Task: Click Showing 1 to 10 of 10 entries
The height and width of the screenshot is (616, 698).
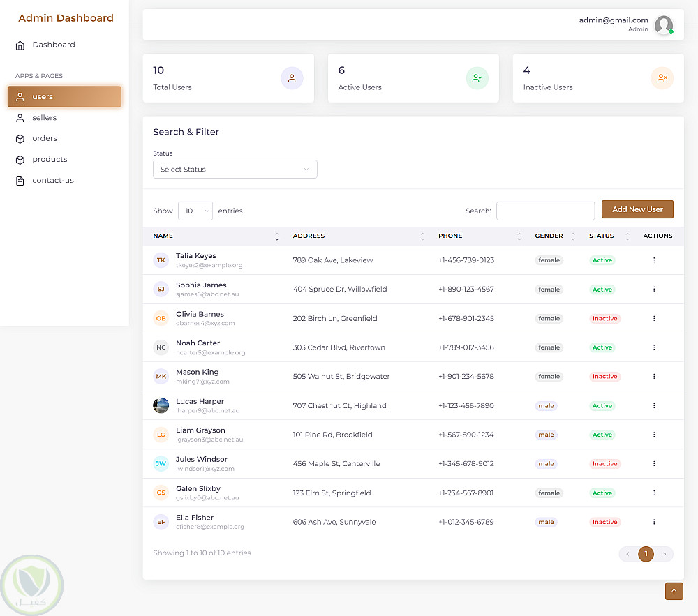Action: (x=202, y=553)
